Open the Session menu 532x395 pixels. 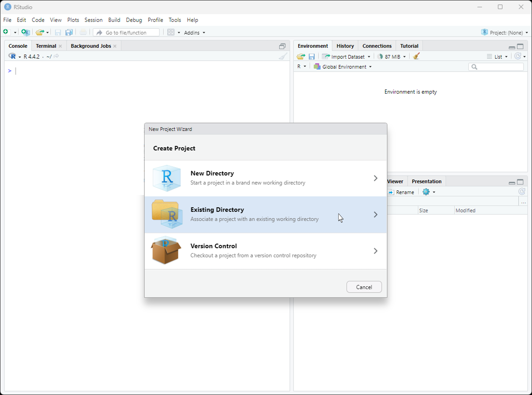click(x=93, y=20)
